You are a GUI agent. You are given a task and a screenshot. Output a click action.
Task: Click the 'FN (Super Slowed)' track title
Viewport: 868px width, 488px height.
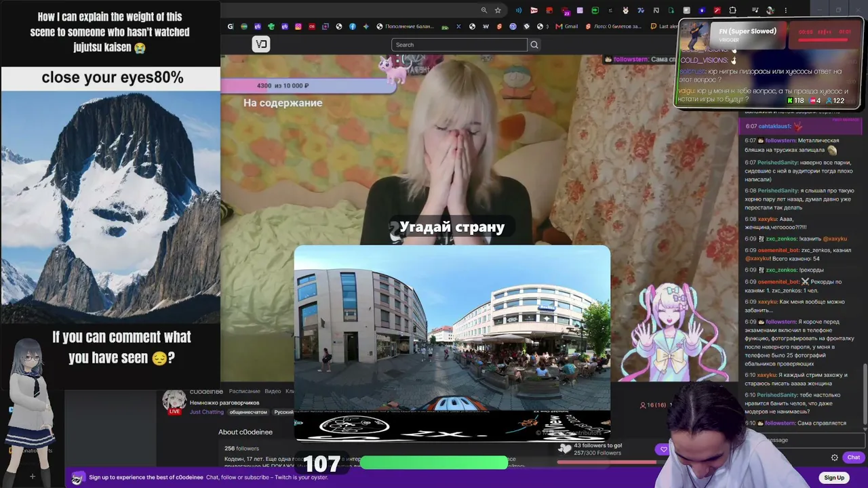click(747, 31)
